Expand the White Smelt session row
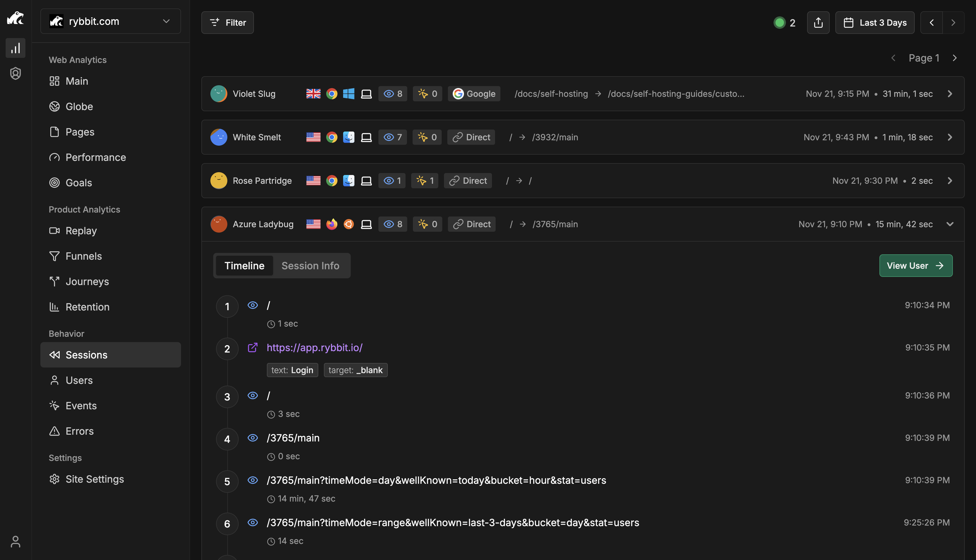This screenshot has width=976, height=560. point(949,137)
